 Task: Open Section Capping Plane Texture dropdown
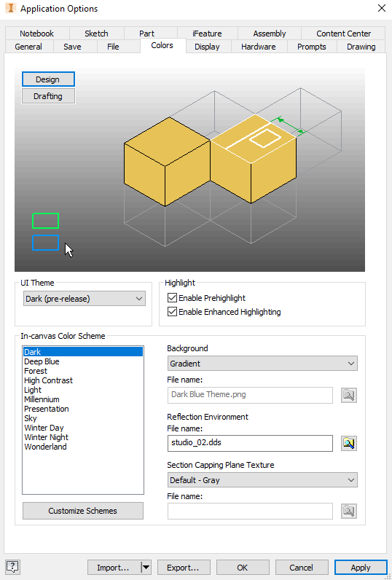(x=262, y=480)
